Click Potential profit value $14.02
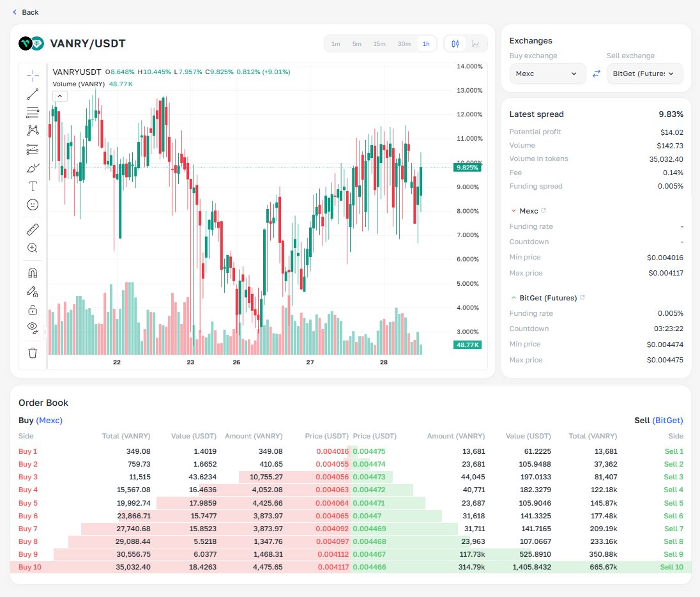Screen dimensions: 700x597 (672, 132)
